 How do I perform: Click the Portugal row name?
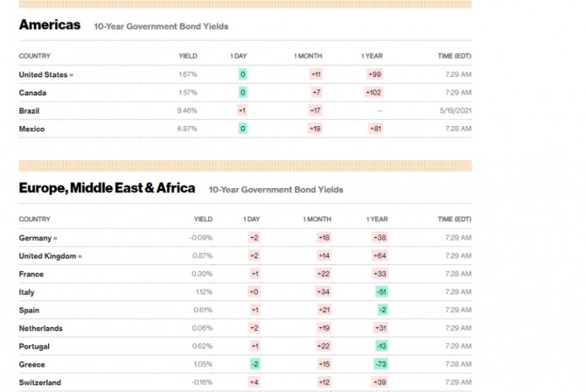(x=34, y=346)
